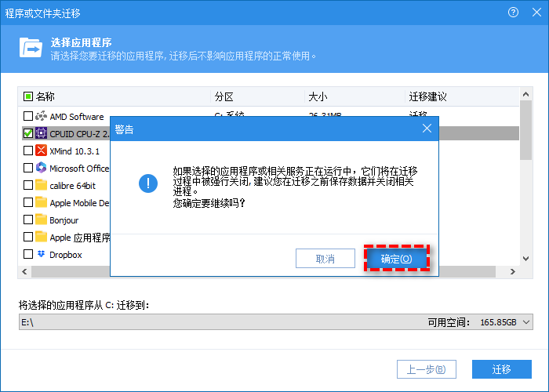This screenshot has height=392, width=549.
Task: Click the AMD Software app icon
Action: (x=41, y=116)
